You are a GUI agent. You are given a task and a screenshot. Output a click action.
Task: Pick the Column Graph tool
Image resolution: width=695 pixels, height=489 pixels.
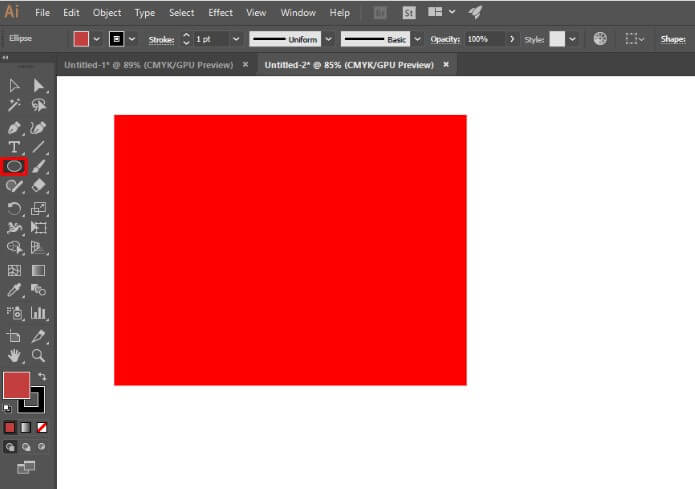pos(39,313)
